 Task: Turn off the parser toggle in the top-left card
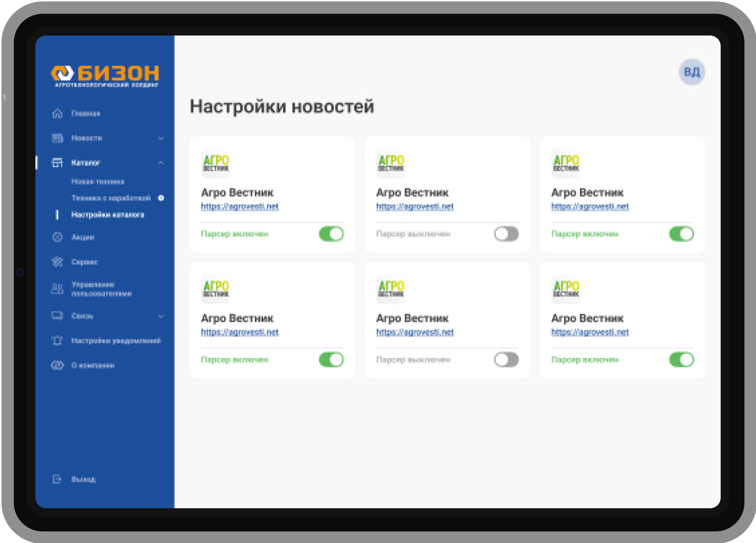pyautogui.click(x=331, y=234)
